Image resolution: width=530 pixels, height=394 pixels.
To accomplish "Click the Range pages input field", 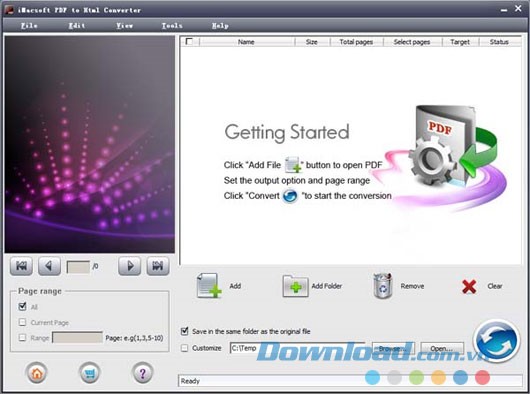I will (77, 337).
